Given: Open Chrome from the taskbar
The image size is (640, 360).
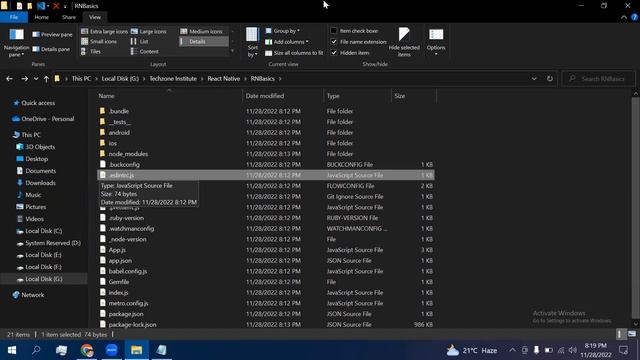Looking at the screenshot, I should click(x=87, y=350).
